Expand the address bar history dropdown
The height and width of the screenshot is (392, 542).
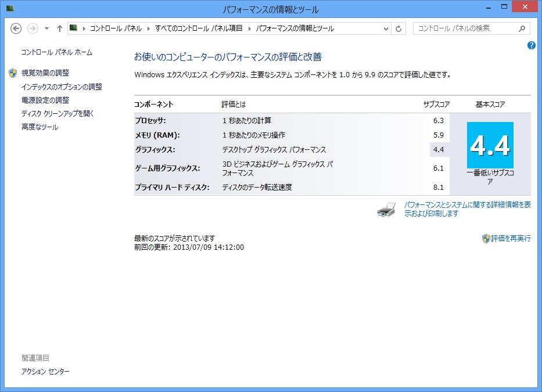coord(386,28)
